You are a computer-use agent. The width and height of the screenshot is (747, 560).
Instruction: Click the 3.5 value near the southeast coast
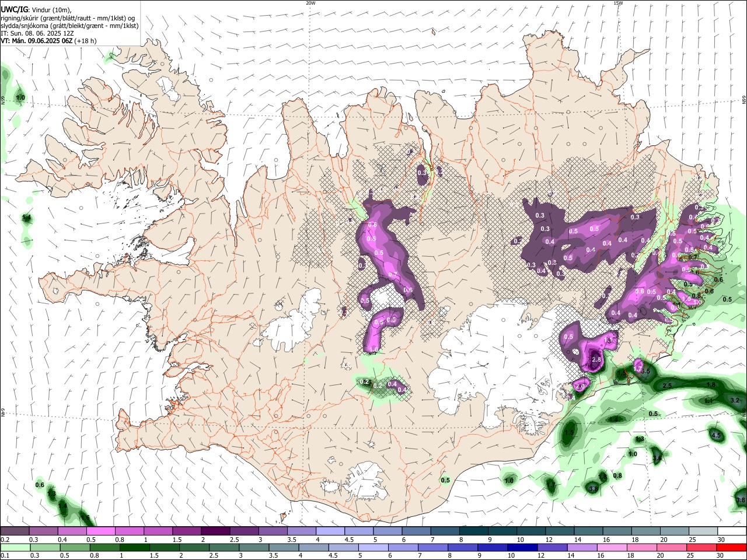(645, 371)
